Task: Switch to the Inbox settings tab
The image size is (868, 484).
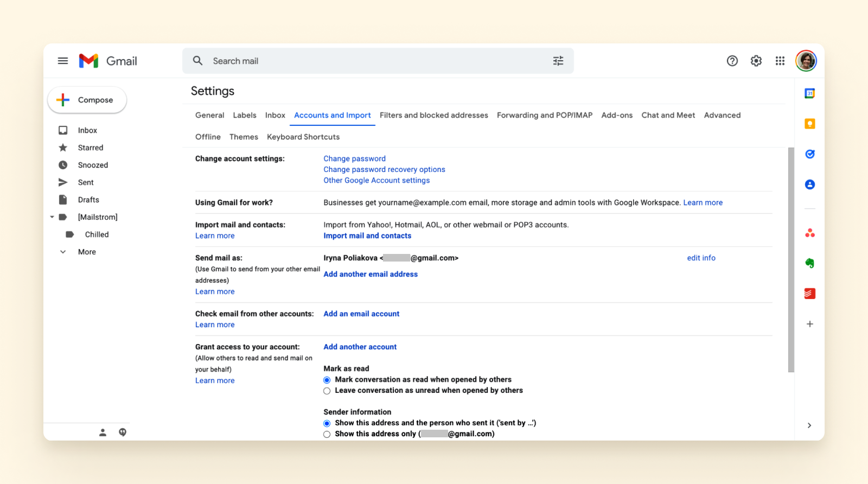Action: click(275, 115)
